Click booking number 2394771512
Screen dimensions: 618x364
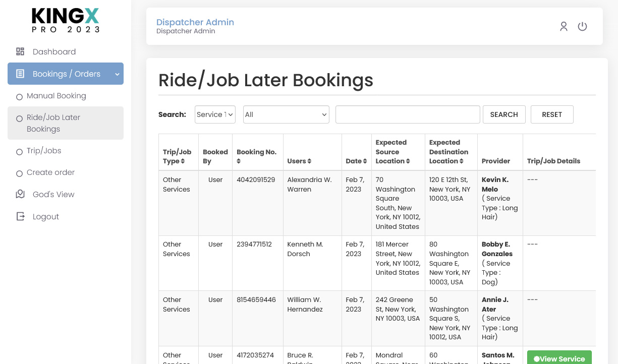click(x=254, y=244)
